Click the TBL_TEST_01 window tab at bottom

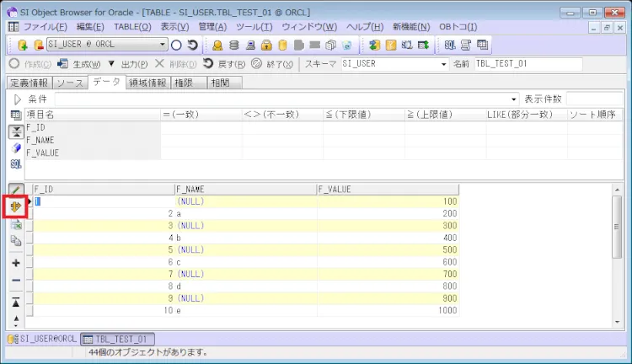117,339
